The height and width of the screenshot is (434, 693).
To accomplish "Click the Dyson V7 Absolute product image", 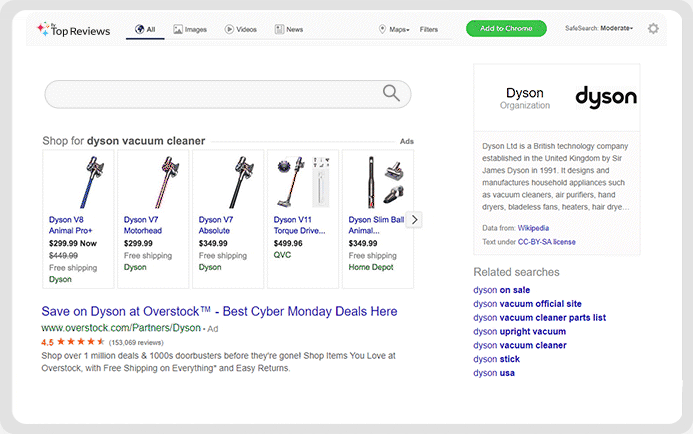I will 241,182.
